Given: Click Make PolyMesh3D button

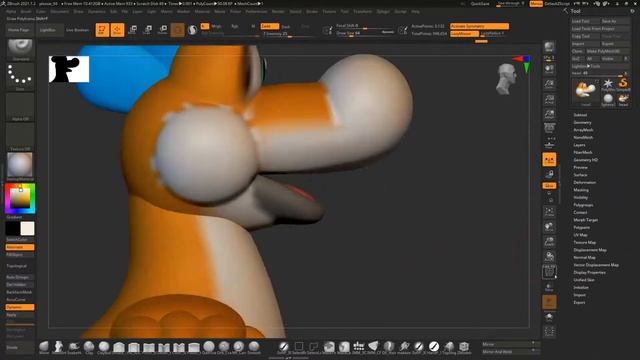Looking at the screenshot, I should 607,51.
